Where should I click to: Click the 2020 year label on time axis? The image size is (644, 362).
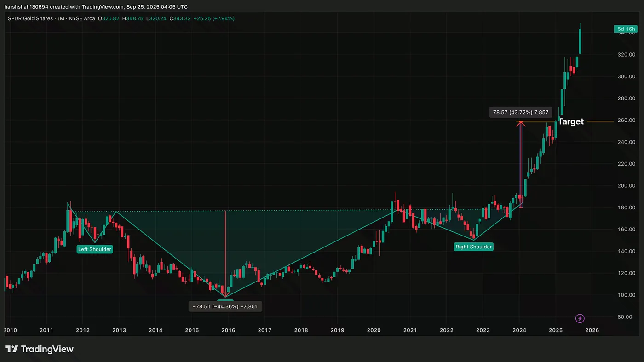(x=374, y=330)
